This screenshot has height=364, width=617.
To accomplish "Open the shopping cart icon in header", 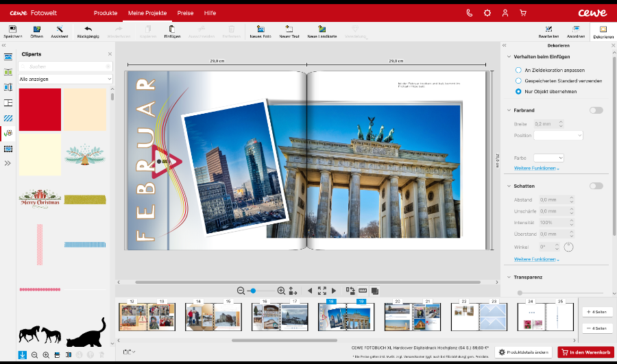I will (x=523, y=13).
